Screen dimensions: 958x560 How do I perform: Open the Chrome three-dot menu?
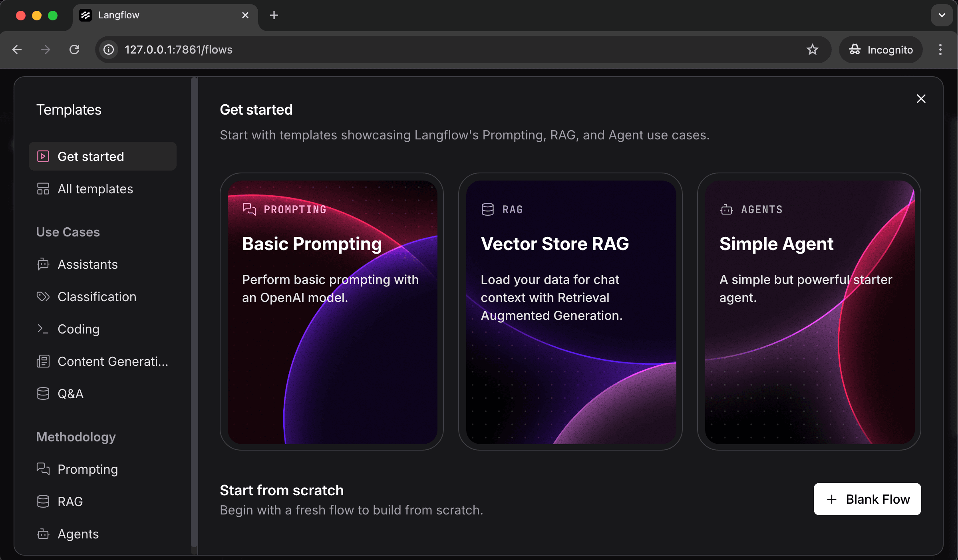coord(940,50)
